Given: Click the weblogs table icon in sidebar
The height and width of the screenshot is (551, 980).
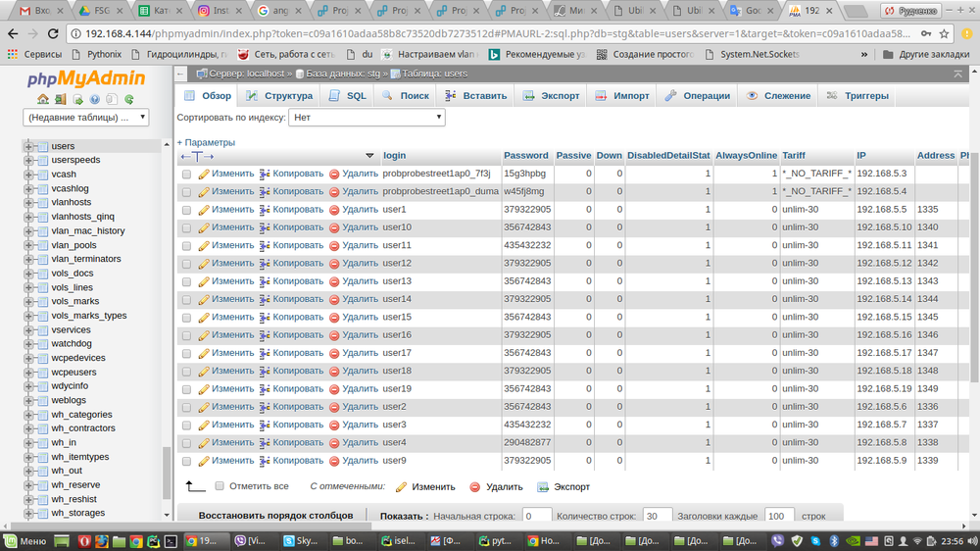Looking at the screenshot, I should [x=42, y=400].
